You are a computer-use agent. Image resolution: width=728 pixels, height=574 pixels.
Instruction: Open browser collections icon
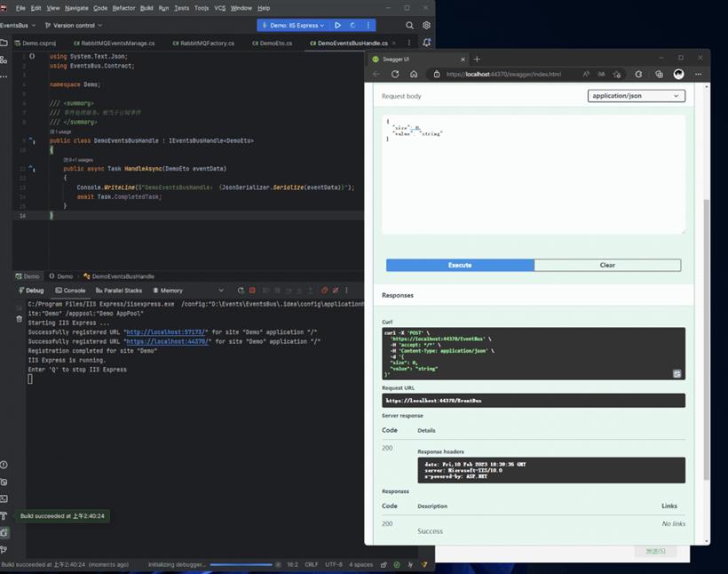pos(659,74)
